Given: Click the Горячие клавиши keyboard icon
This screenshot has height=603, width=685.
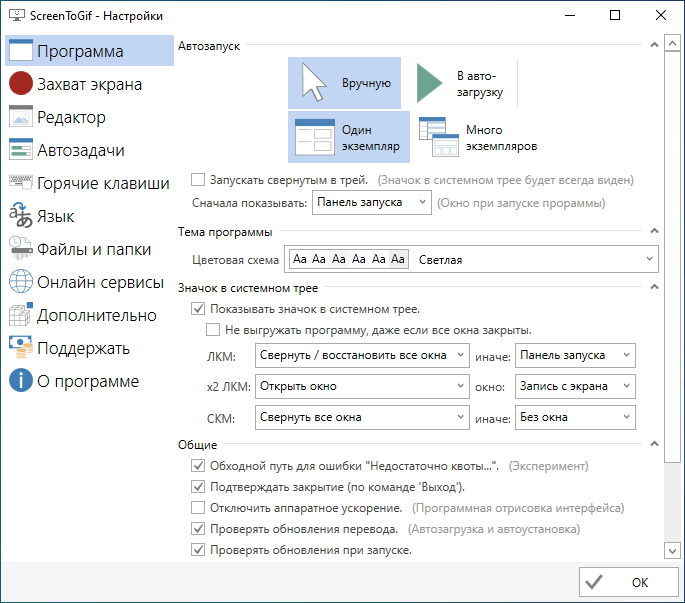Looking at the screenshot, I should click(x=21, y=183).
